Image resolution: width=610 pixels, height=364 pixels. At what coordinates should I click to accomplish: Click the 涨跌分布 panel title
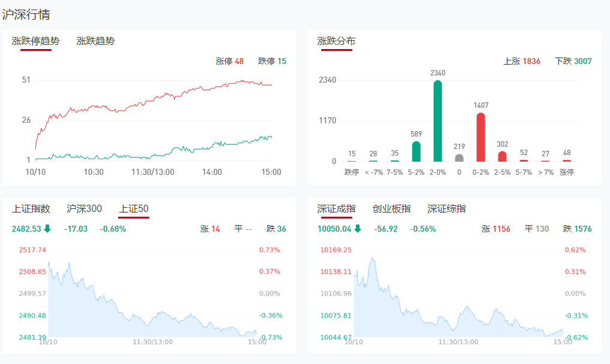[336, 41]
